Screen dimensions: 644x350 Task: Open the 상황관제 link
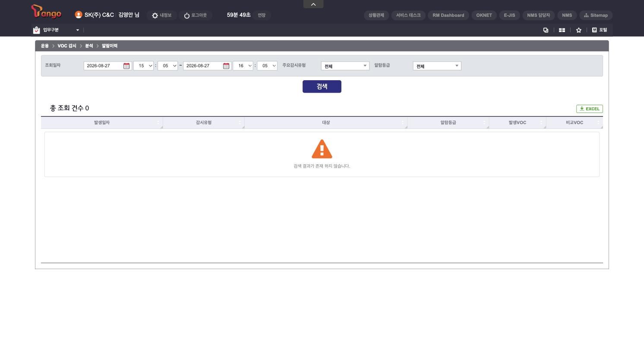click(376, 16)
